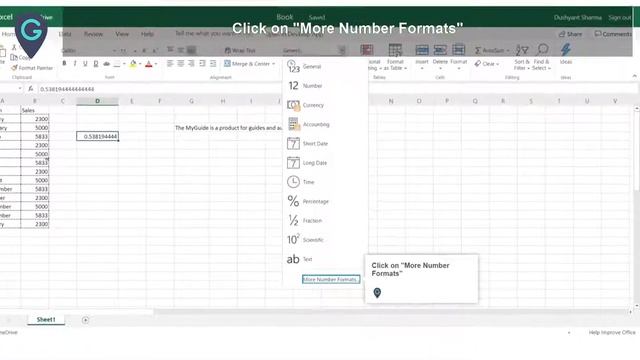The image size is (640, 360).
Task: Open the View tab
Action: click(x=122, y=34)
